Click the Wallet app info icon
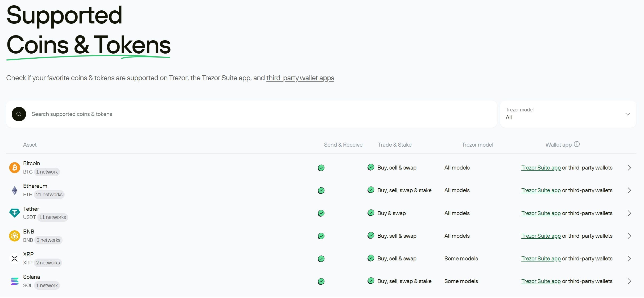644x298 pixels. point(577,144)
